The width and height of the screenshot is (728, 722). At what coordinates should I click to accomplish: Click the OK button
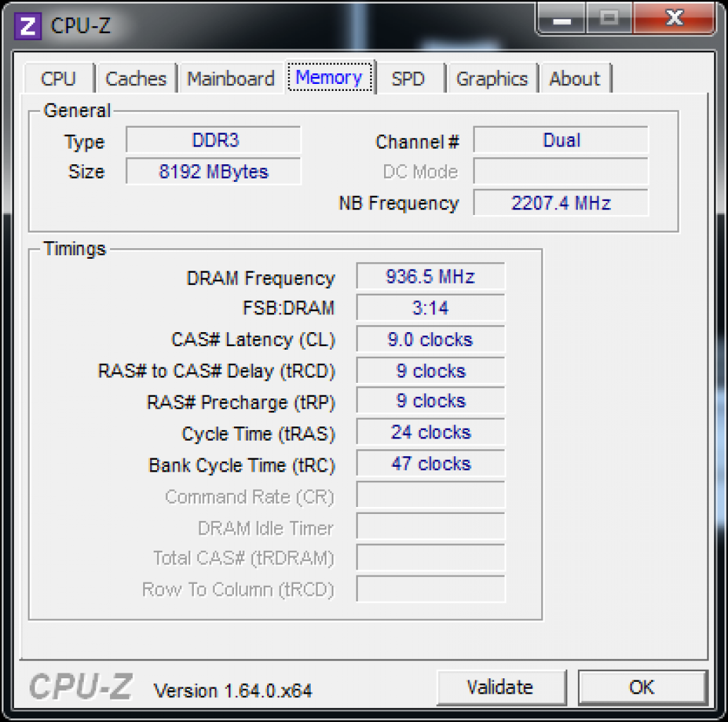[642, 687]
